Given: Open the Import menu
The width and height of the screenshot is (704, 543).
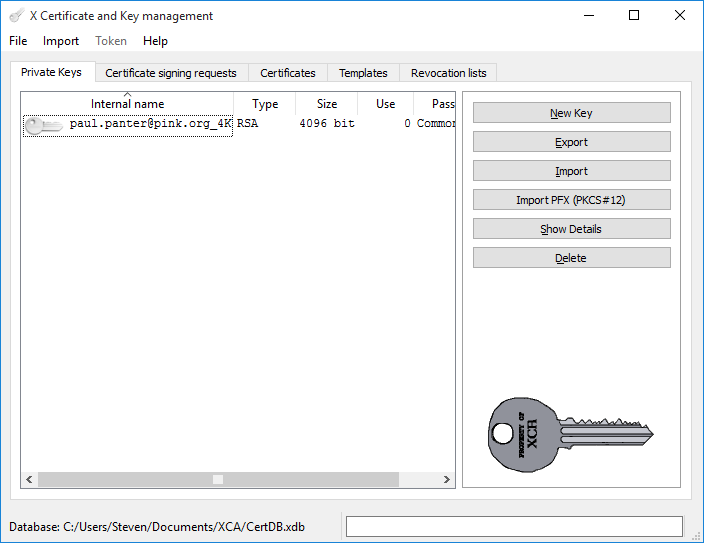Looking at the screenshot, I should coord(61,41).
